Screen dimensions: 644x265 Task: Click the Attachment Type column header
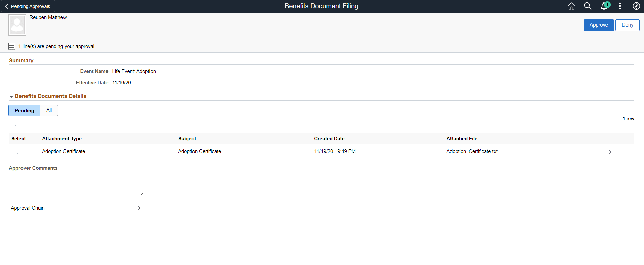62,139
